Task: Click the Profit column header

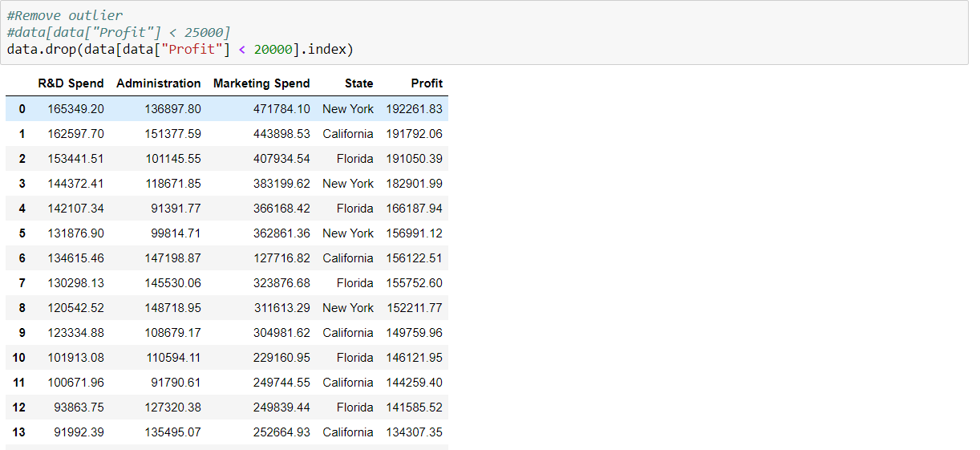Action: (x=427, y=83)
